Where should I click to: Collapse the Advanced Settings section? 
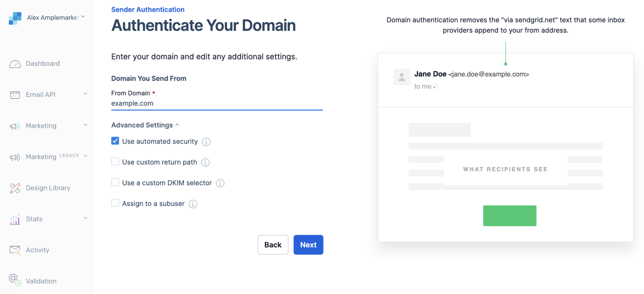tap(145, 125)
